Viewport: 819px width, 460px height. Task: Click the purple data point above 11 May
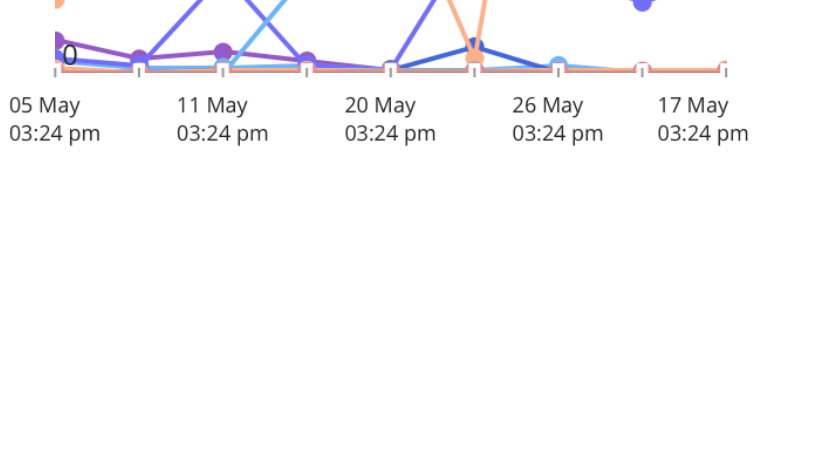tap(223, 52)
